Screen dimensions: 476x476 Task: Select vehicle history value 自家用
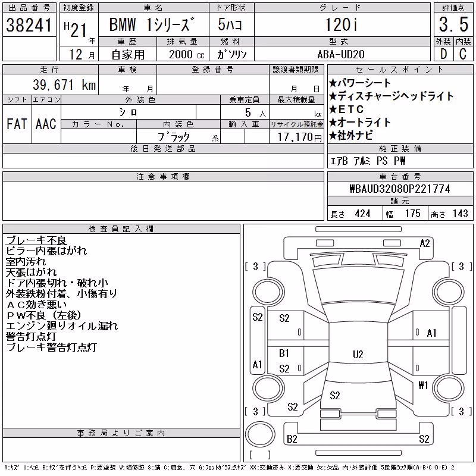click(x=128, y=55)
